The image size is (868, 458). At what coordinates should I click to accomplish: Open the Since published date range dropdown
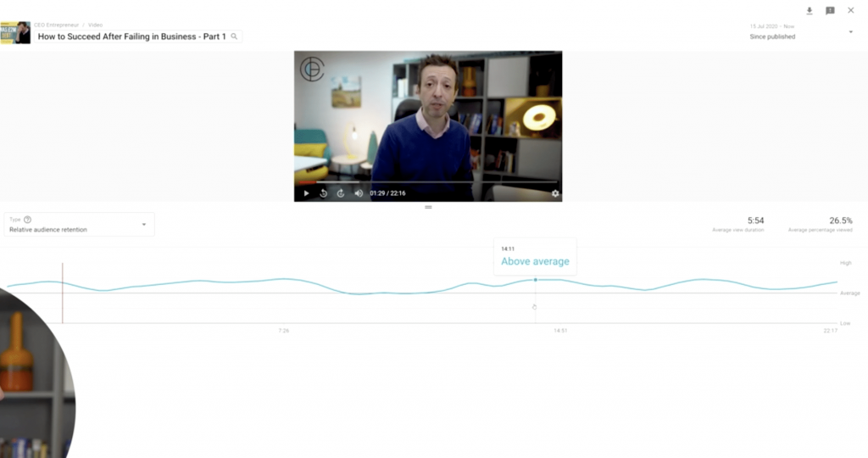(802, 32)
